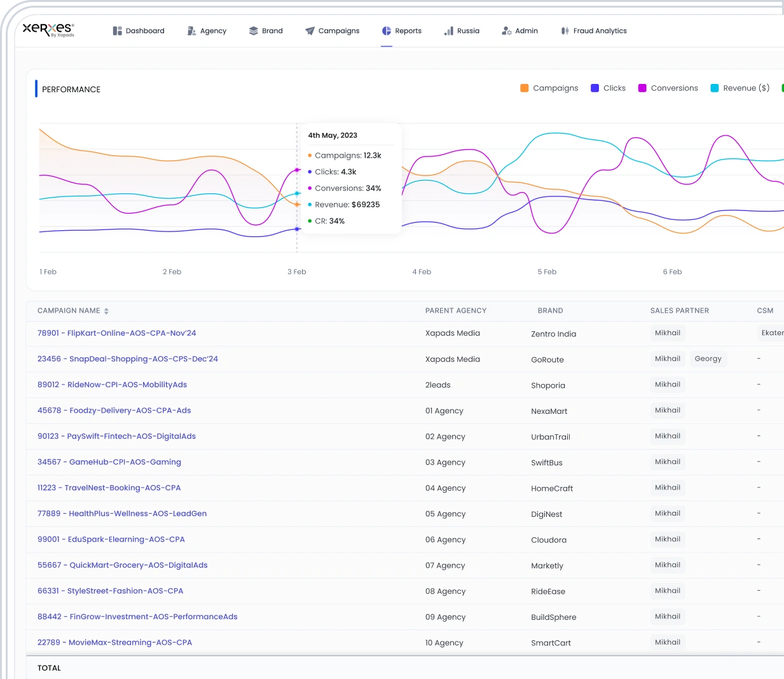Toggle the Campaigns series in chart legend
The height and width of the screenshot is (679, 784).
pyautogui.click(x=549, y=88)
